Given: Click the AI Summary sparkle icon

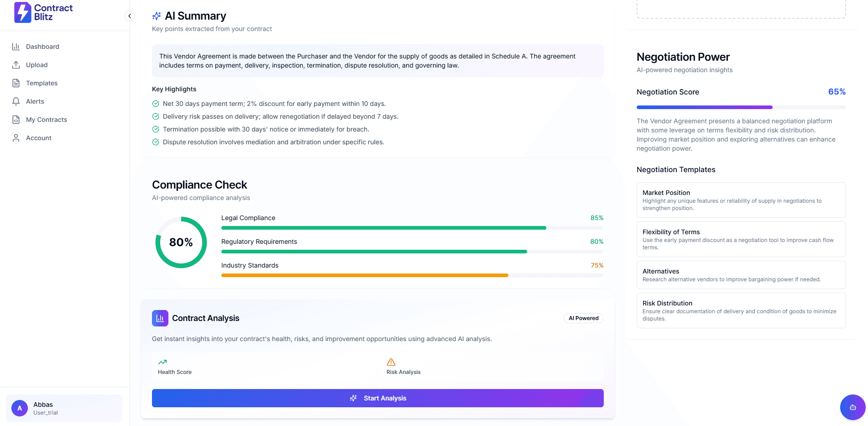Looking at the screenshot, I should (x=156, y=16).
